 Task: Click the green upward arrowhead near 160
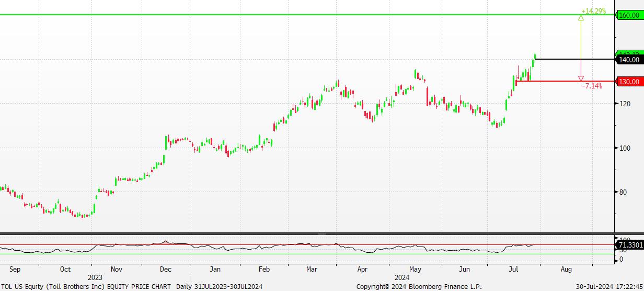point(581,18)
